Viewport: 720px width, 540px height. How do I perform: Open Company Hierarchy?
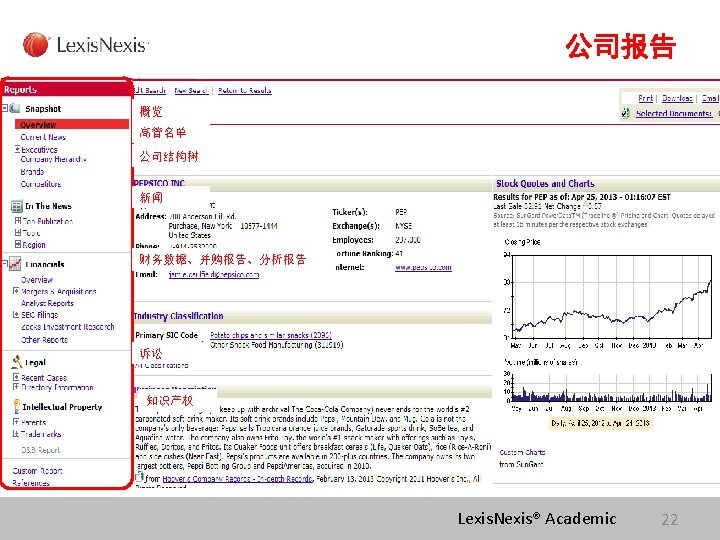[53, 159]
